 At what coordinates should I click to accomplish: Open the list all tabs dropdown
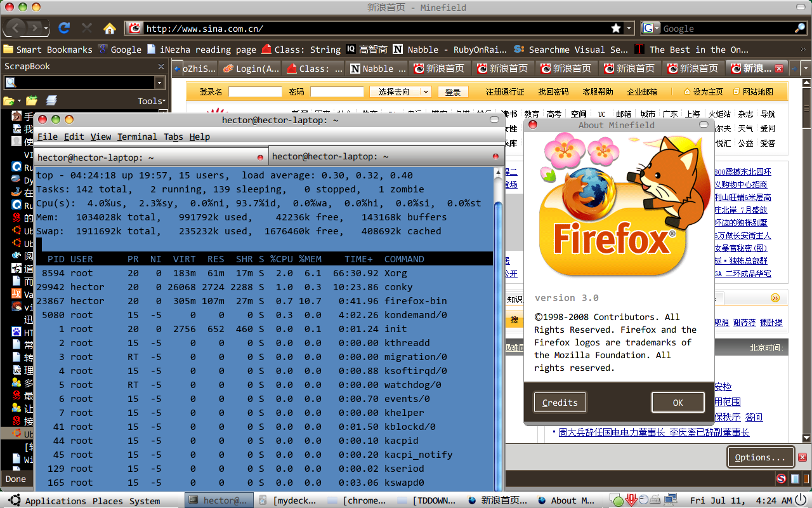point(806,68)
